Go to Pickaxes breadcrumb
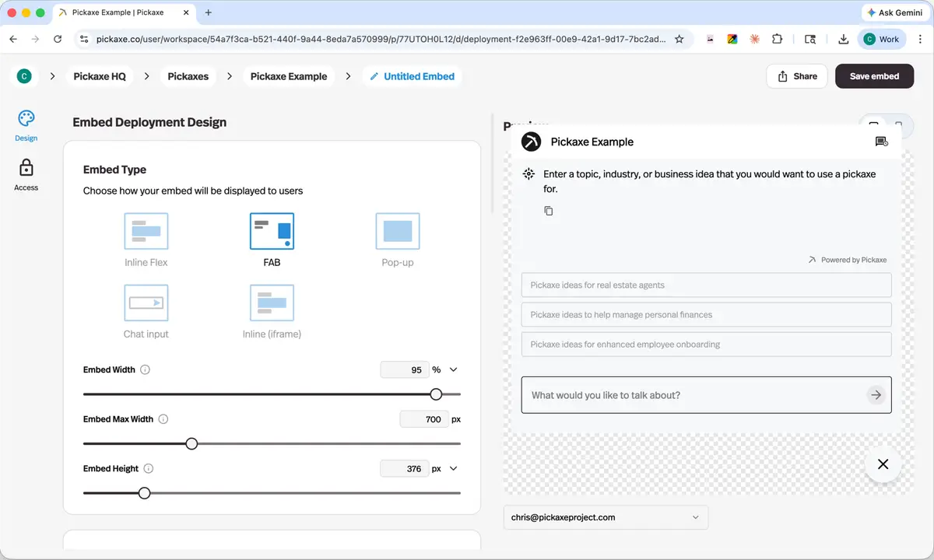This screenshot has width=934, height=560. click(x=188, y=76)
